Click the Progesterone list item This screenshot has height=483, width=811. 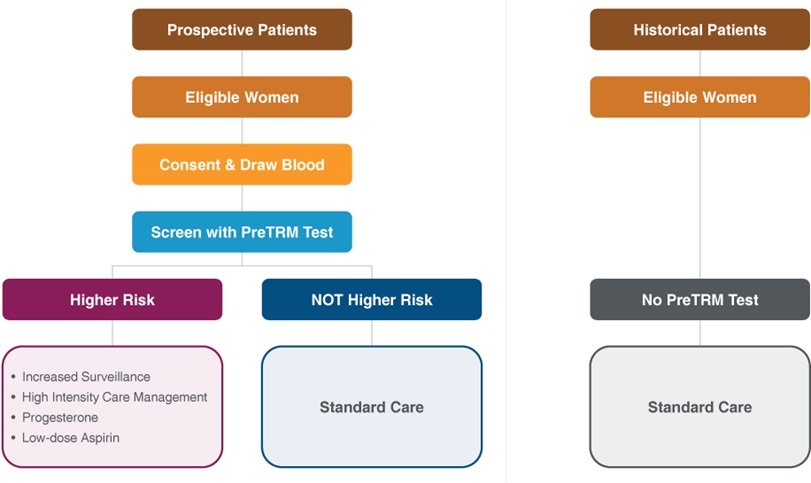tap(62, 417)
